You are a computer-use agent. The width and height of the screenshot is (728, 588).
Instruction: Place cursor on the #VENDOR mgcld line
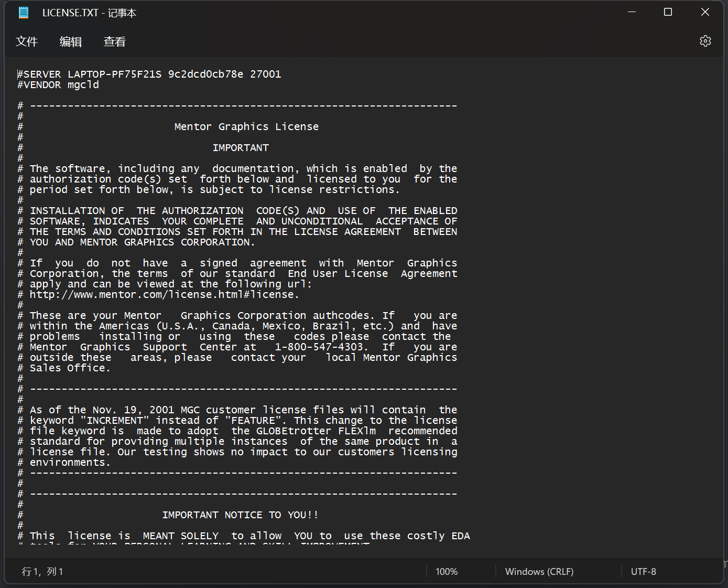(x=59, y=84)
